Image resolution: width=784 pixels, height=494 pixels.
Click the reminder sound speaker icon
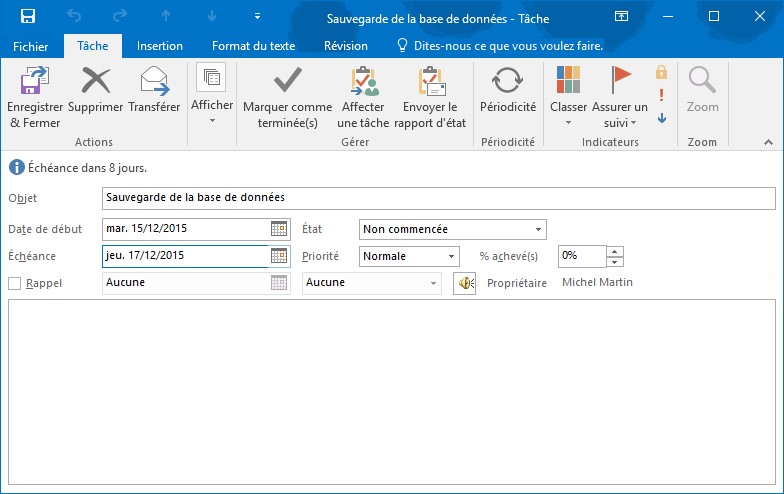tap(464, 284)
